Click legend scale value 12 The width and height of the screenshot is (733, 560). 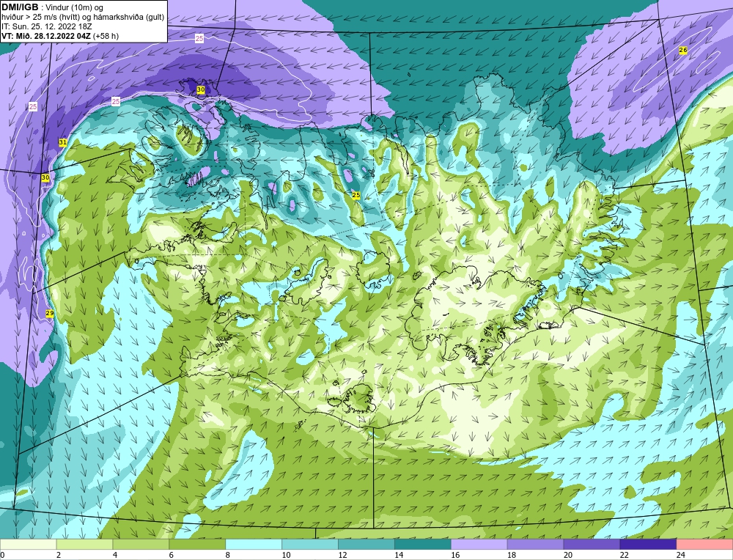342,555
